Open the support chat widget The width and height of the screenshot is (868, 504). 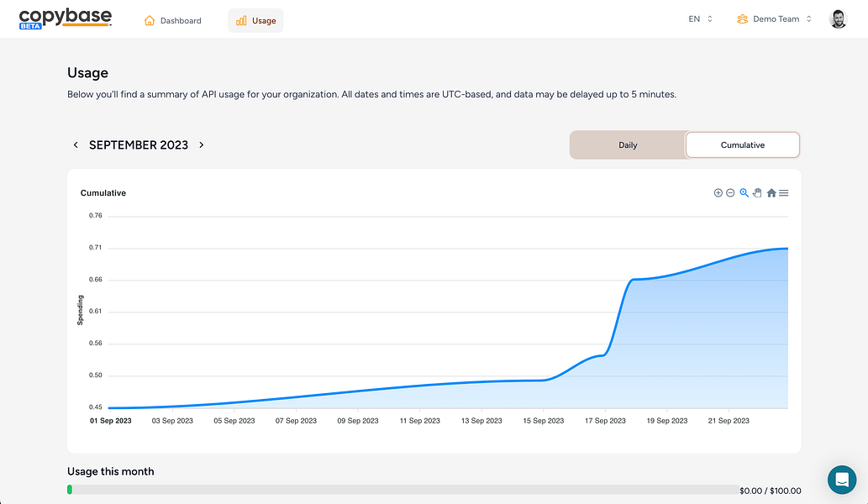coord(841,480)
